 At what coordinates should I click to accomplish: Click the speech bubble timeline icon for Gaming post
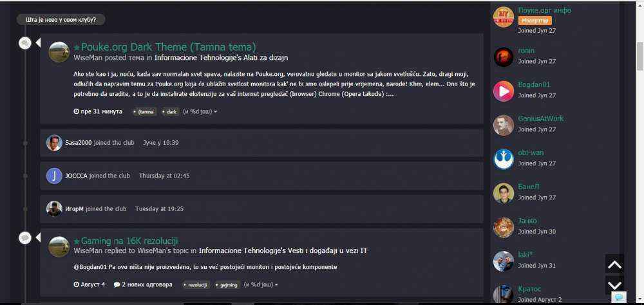click(x=25, y=237)
